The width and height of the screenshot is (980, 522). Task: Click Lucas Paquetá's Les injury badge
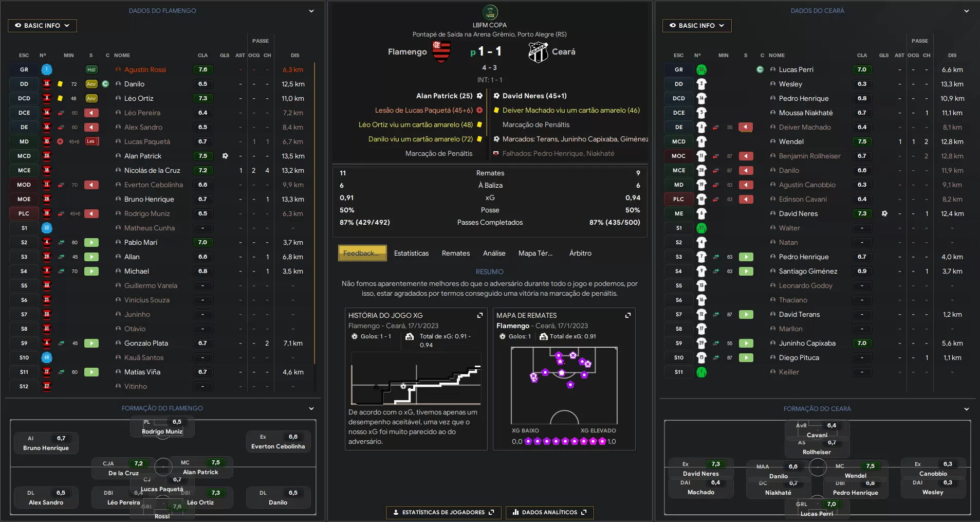click(x=91, y=141)
